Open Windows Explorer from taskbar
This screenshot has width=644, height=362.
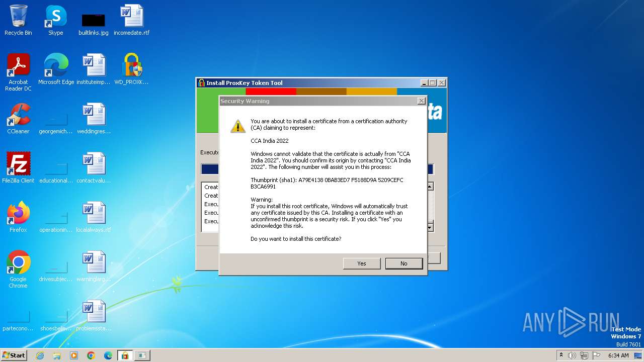coord(57,355)
